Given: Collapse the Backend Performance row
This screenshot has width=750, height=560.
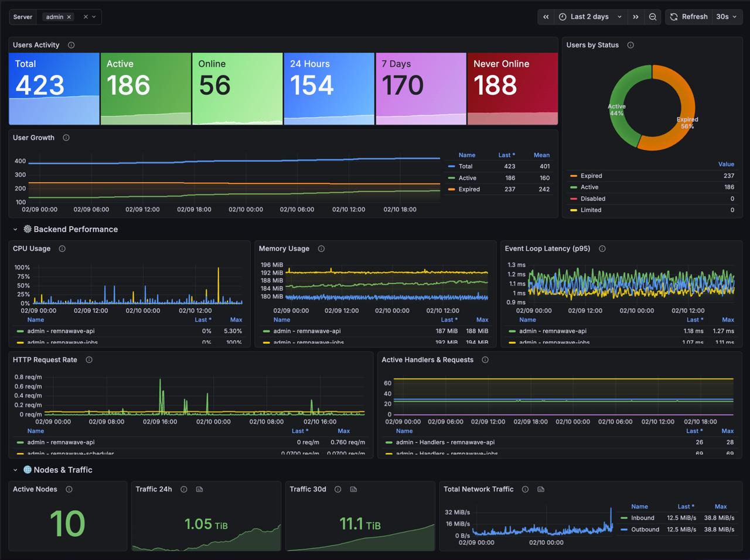Looking at the screenshot, I should 15,230.
